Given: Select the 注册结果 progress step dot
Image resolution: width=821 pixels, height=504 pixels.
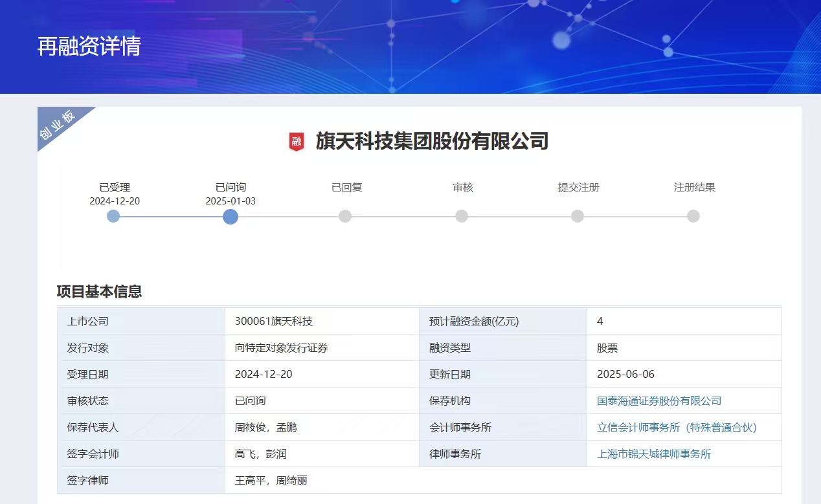Looking at the screenshot, I should tap(693, 216).
